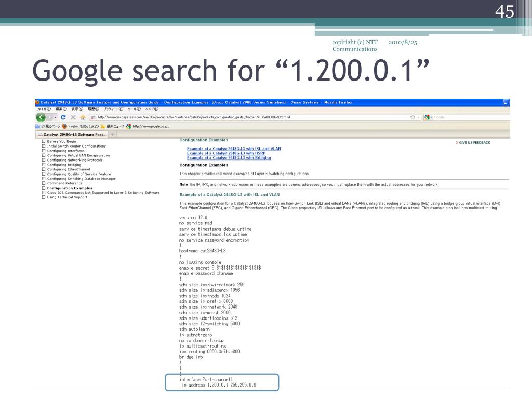This screenshot has height=399, width=532.
Task: Tick the Initial Switch Router Configurations checkbox
Action: [x=44, y=146]
